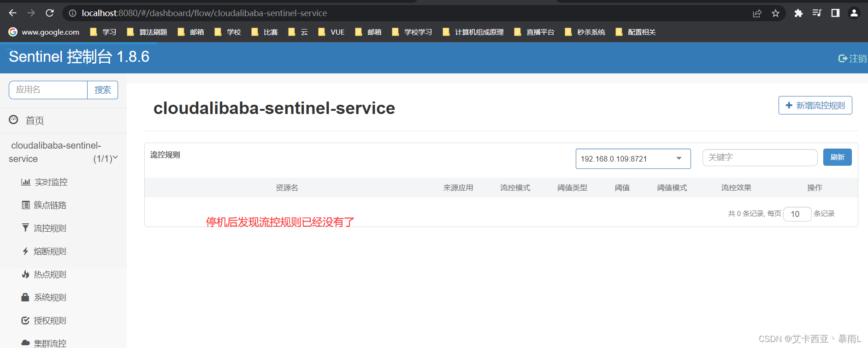Toggle the browser side panel icon
This screenshot has height=348, width=868.
[835, 13]
